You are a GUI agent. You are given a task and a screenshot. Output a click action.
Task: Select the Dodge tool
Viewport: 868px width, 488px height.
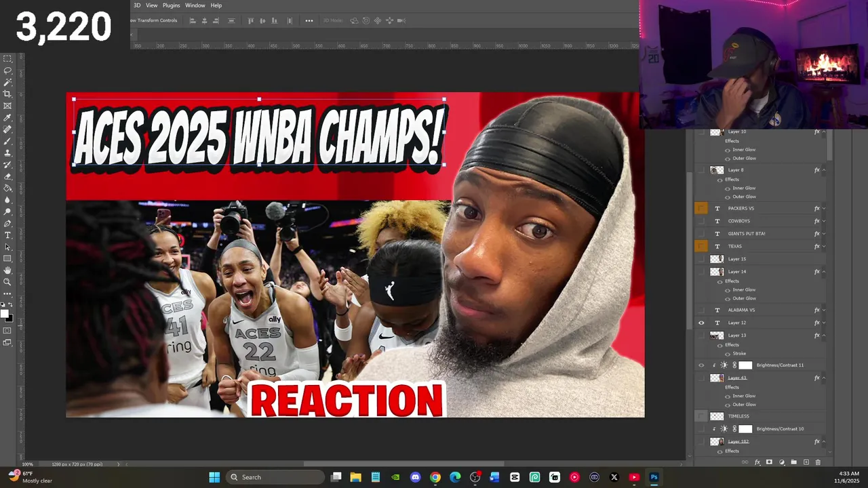coord(7,211)
